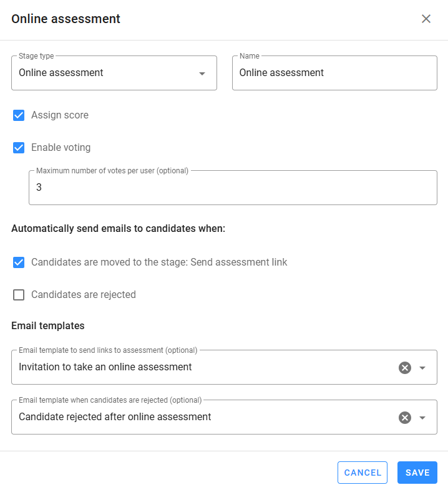Click 'Invitation to take an online assessment' text
This screenshot has height=490, width=448.
point(105,367)
